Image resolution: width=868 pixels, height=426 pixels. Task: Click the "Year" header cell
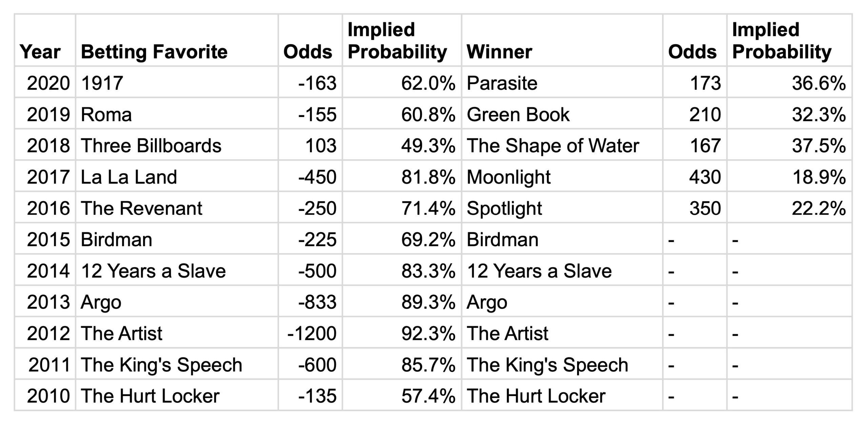(40, 52)
